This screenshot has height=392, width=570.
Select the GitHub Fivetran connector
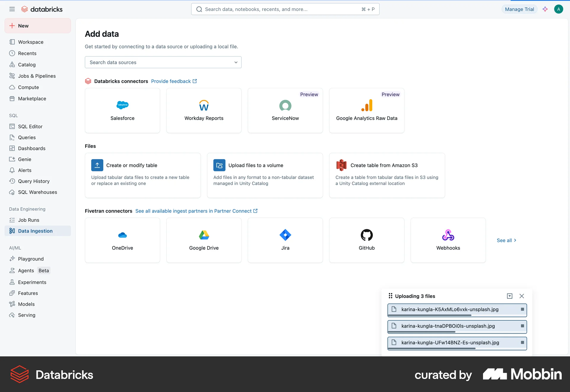pos(367,240)
